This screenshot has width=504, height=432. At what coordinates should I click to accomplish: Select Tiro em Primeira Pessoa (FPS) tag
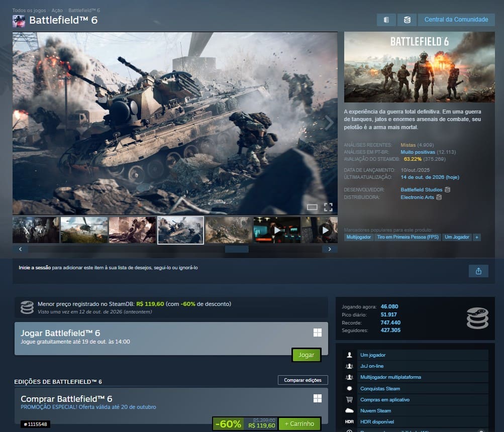[x=408, y=237]
